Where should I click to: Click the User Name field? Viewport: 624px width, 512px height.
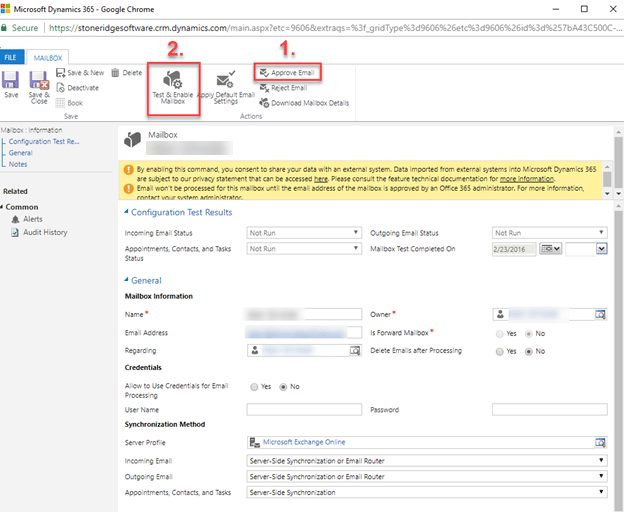304,409
